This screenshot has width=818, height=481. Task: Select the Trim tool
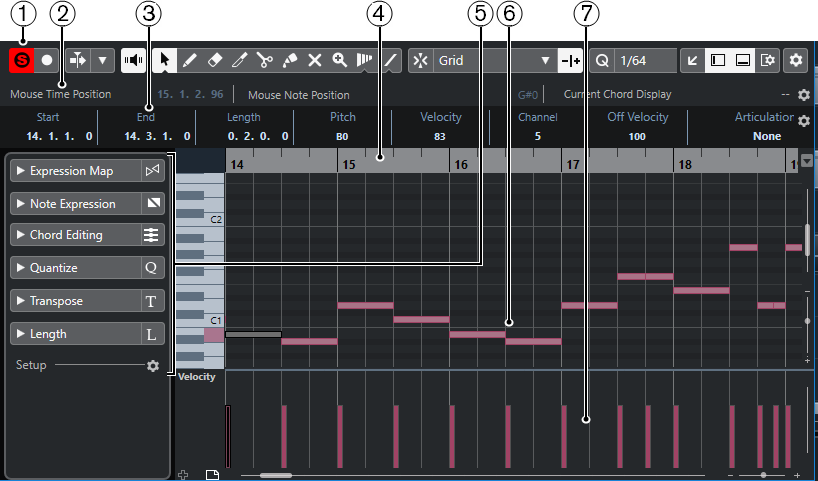coord(239,61)
